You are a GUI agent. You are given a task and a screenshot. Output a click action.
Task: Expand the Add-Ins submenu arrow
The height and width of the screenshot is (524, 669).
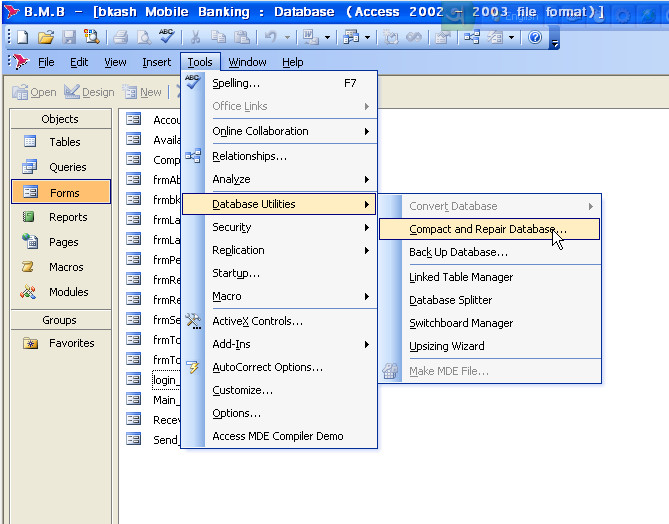tap(366, 344)
